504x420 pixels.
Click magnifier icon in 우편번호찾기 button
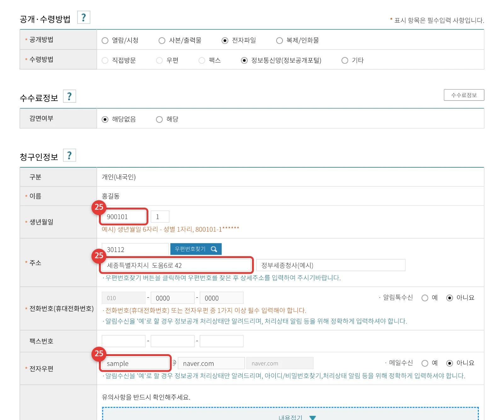click(x=214, y=249)
